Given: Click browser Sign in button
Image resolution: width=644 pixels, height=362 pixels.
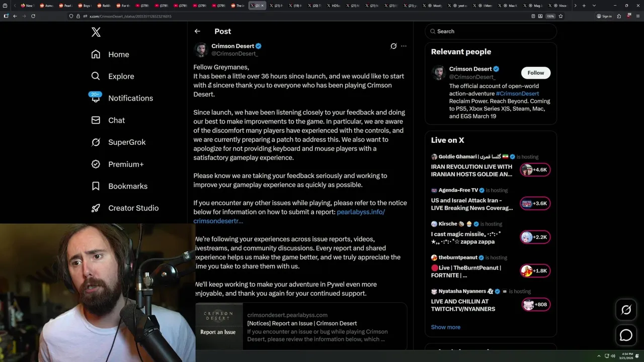Looking at the screenshot, I should (x=604, y=16).
